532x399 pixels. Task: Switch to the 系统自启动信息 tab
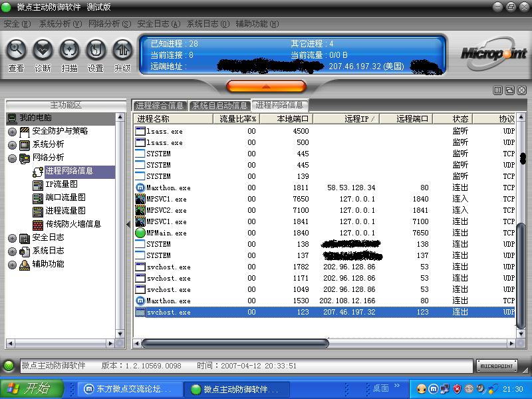pos(220,106)
